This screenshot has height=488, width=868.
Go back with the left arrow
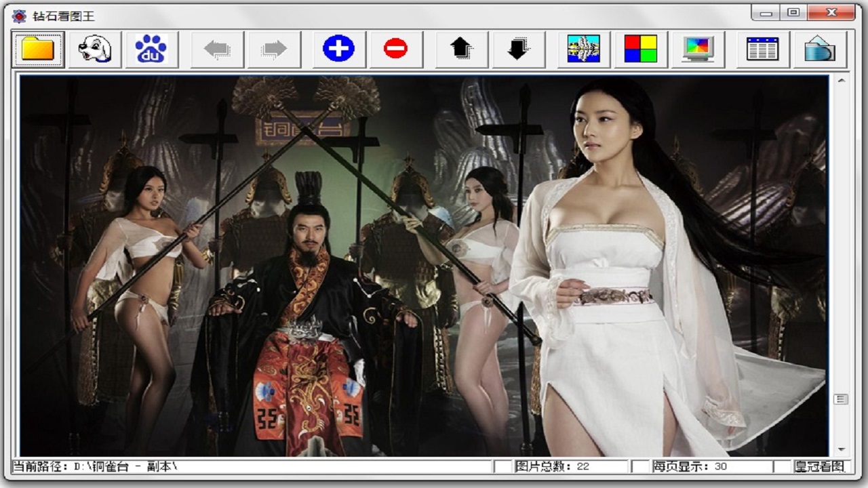coord(217,49)
